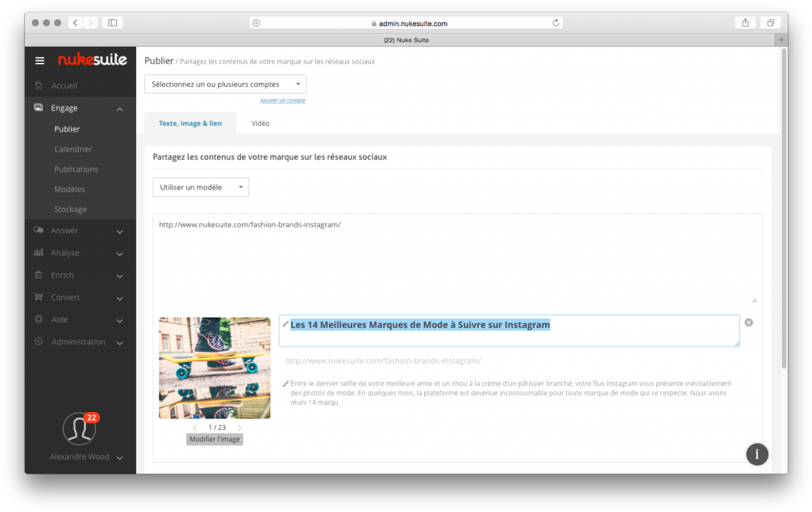Open the Enrich clipboard icon

(38, 274)
